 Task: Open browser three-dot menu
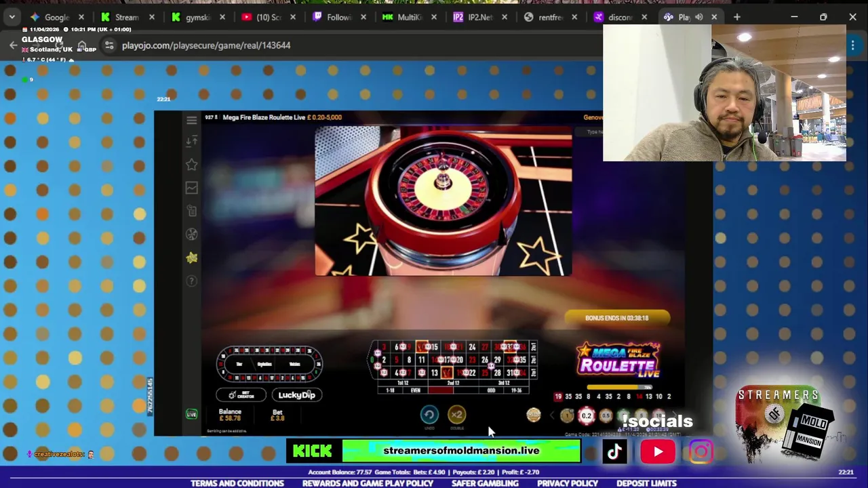coord(852,45)
